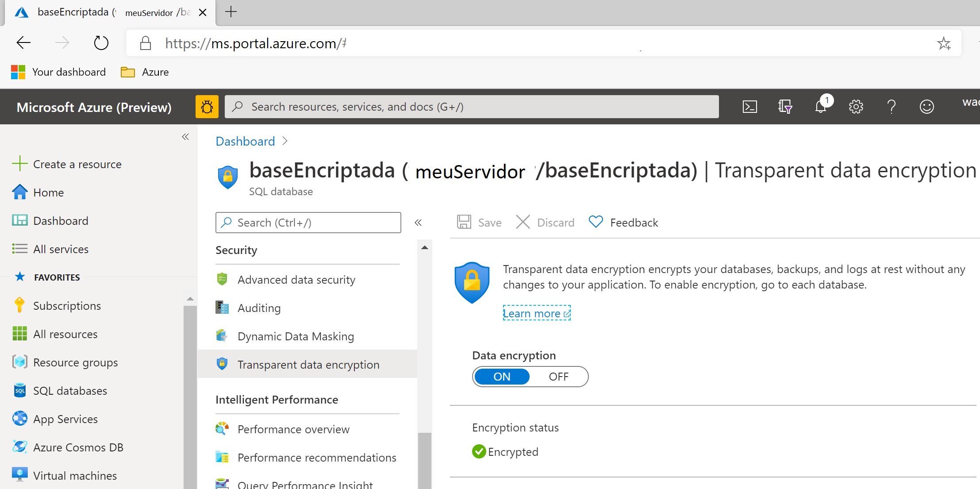The width and height of the screenshot is (980, 489).
Task: Open Resource groups
Action: click(x=65, y=362)
